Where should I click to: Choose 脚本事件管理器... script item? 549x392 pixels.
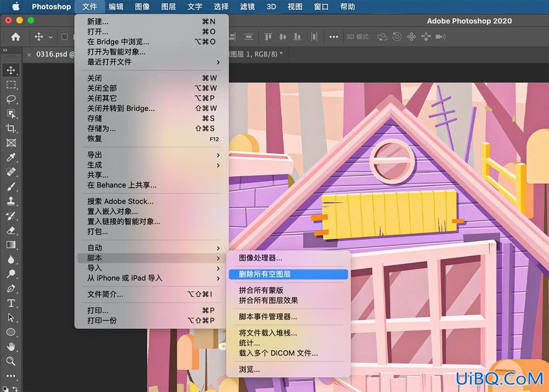click(288, 317)
